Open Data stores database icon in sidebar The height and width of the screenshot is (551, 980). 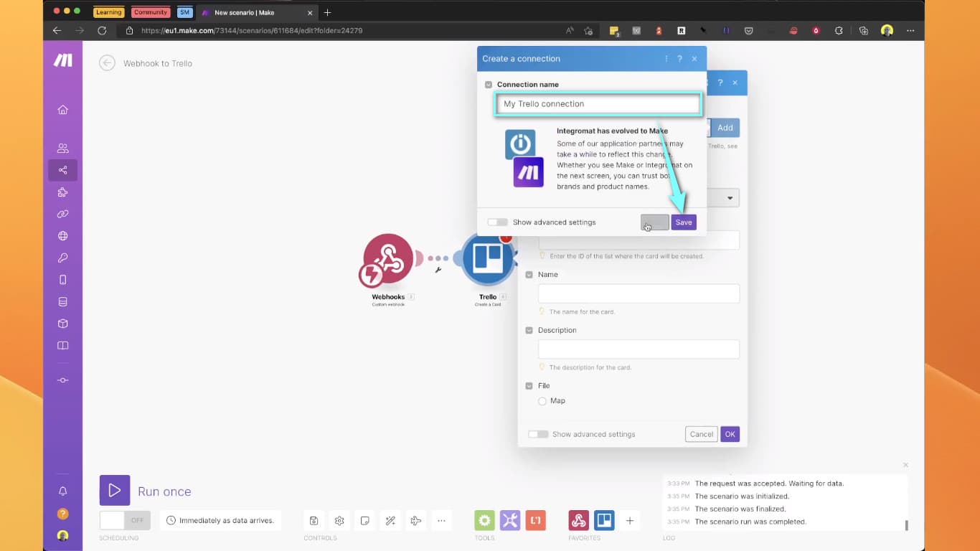tap(63, 302)
